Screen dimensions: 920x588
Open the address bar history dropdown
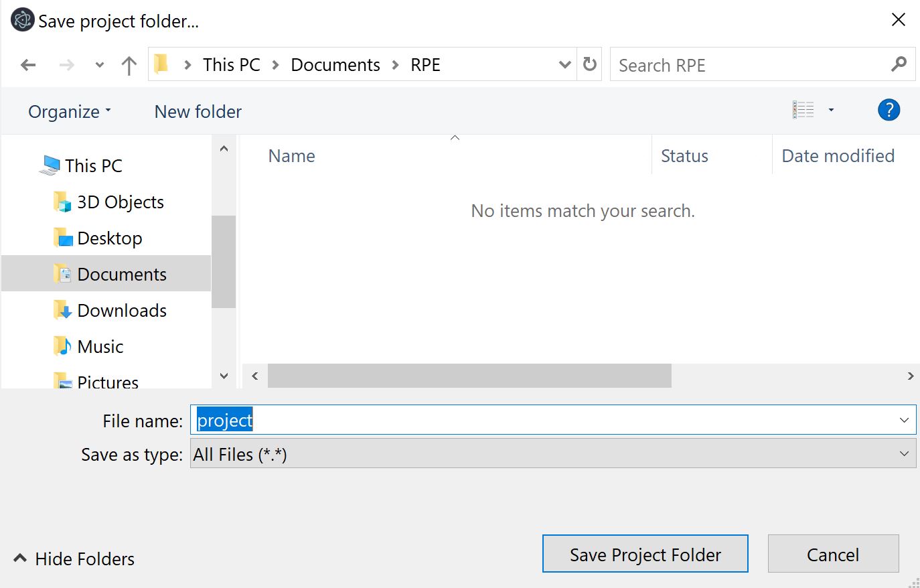(x=565, y=65)
